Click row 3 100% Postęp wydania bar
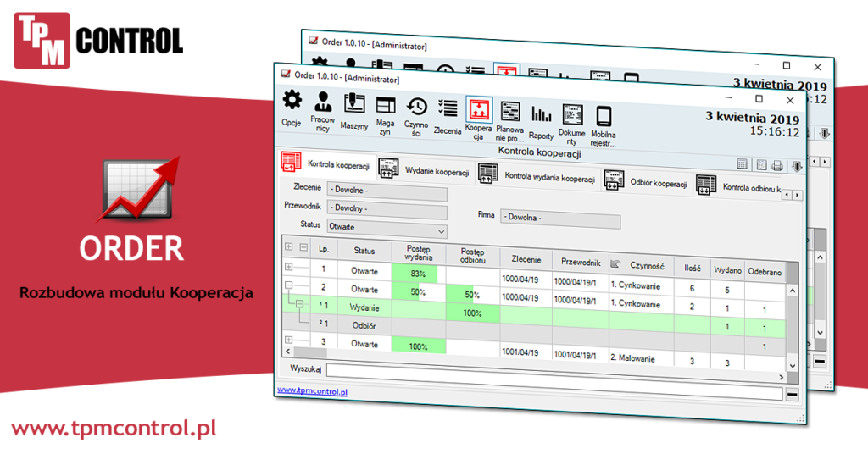This screenshot has height=454, width=868. (x=419, y=346)
